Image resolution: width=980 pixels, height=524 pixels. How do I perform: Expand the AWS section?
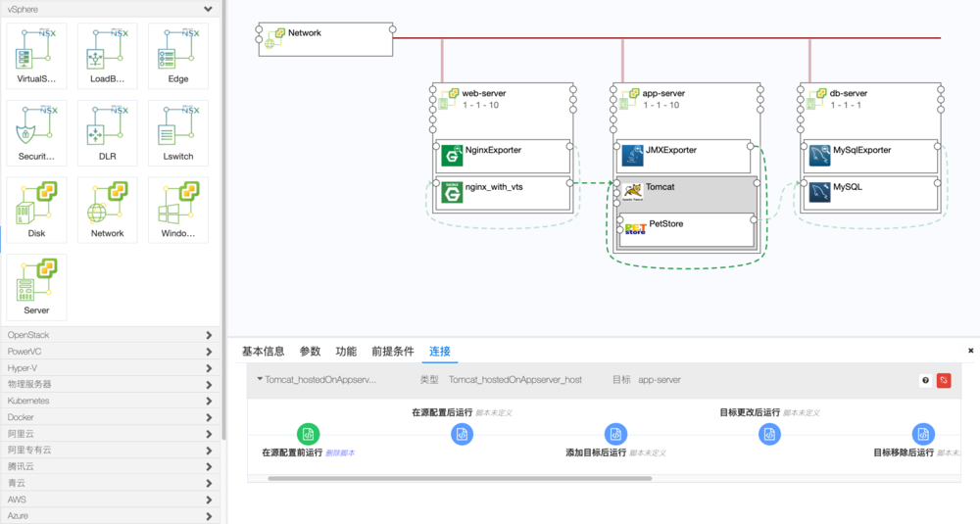coord(209,500)
